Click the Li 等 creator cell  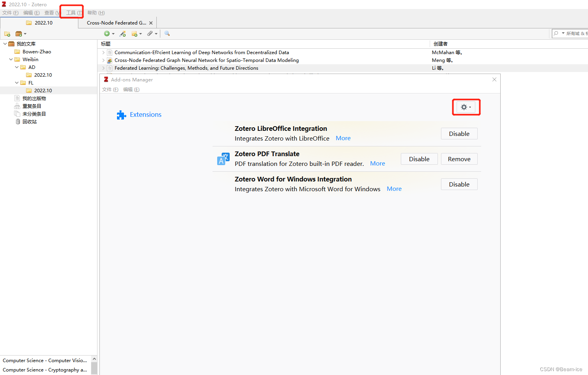tap(437, 68)
